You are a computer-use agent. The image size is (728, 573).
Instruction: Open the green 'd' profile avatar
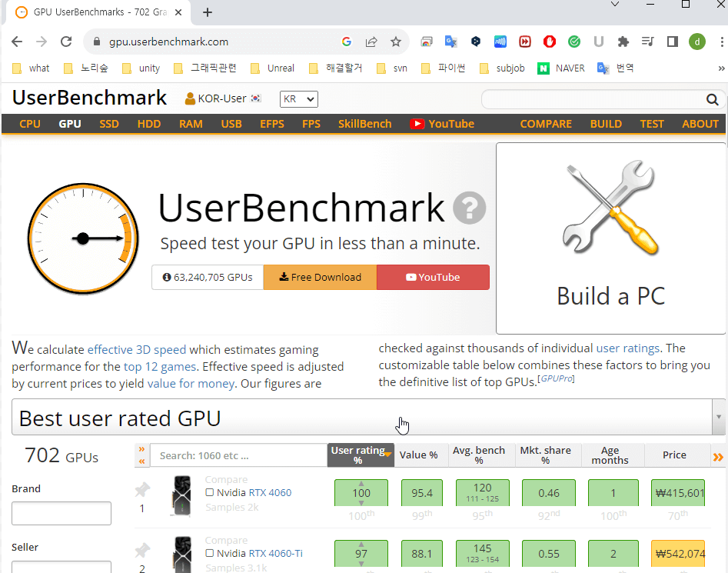(x=697, y=42)
